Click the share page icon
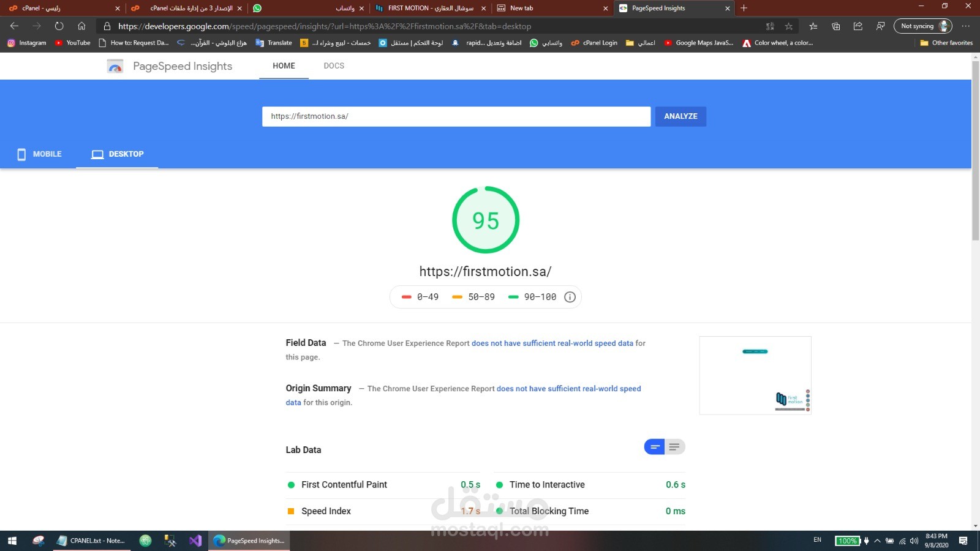 (858, 26)
